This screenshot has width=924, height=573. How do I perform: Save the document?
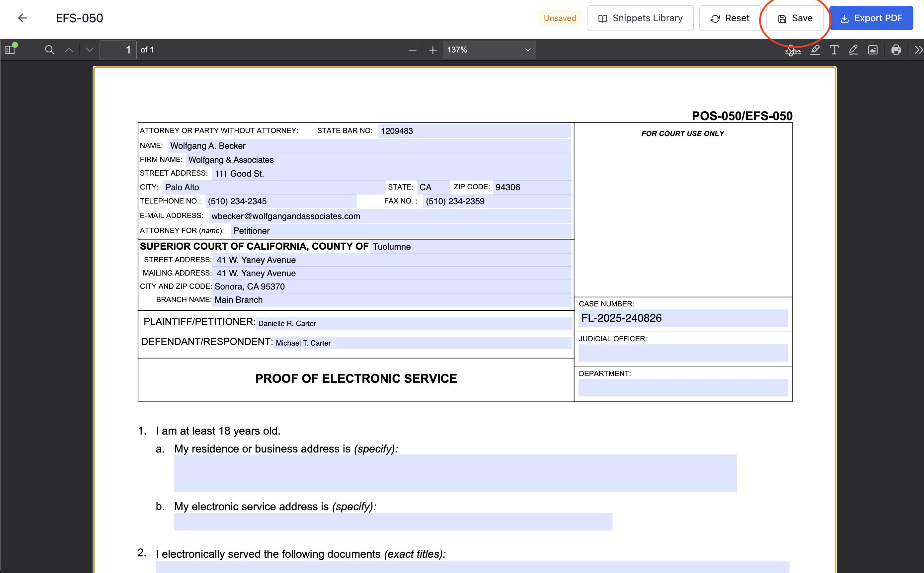point(795,18)
